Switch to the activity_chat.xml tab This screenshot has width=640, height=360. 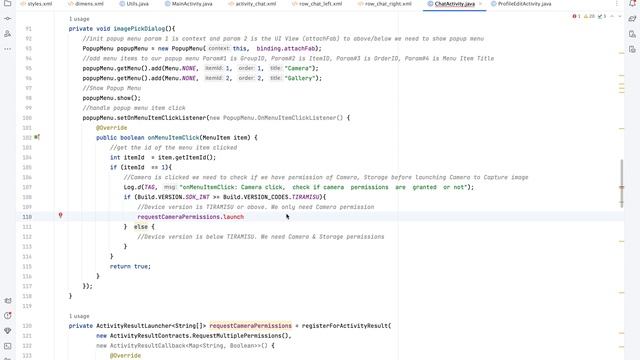[x=252, y=4]
